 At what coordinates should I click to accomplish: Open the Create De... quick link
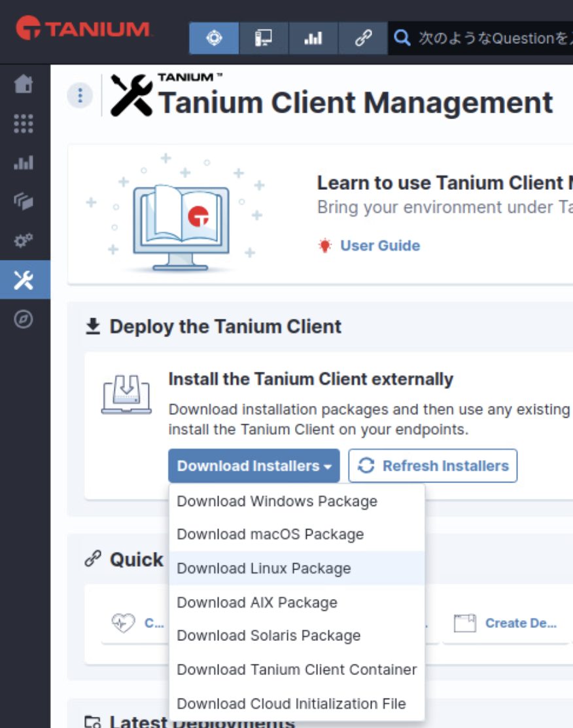coord(521,623)
